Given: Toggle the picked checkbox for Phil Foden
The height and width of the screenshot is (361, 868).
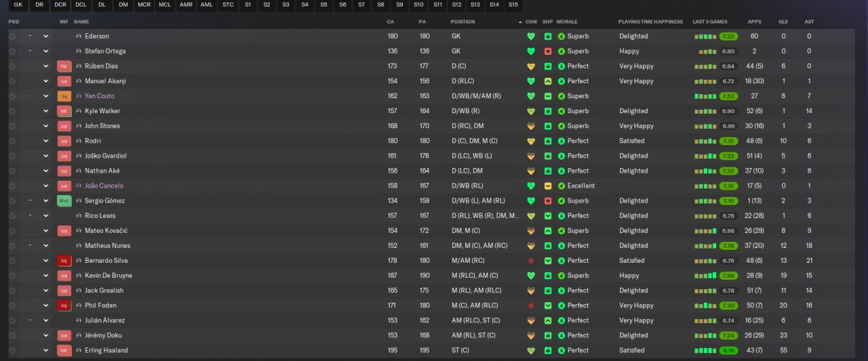Looking at the screenshot, I should pyautogui.click(x=12, y=305).
